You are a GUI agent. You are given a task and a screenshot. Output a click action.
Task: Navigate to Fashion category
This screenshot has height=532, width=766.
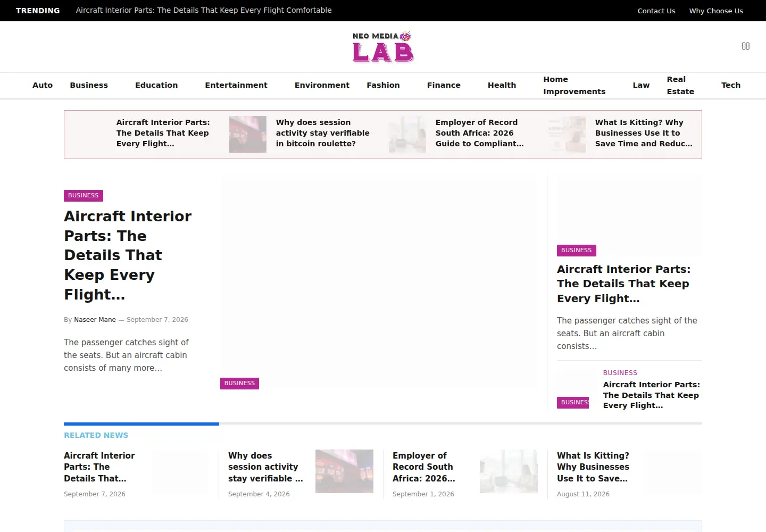click(383, 85)
